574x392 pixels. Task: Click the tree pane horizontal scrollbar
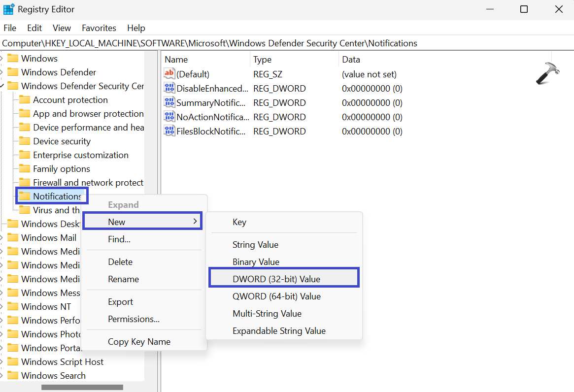coord(82,387)
